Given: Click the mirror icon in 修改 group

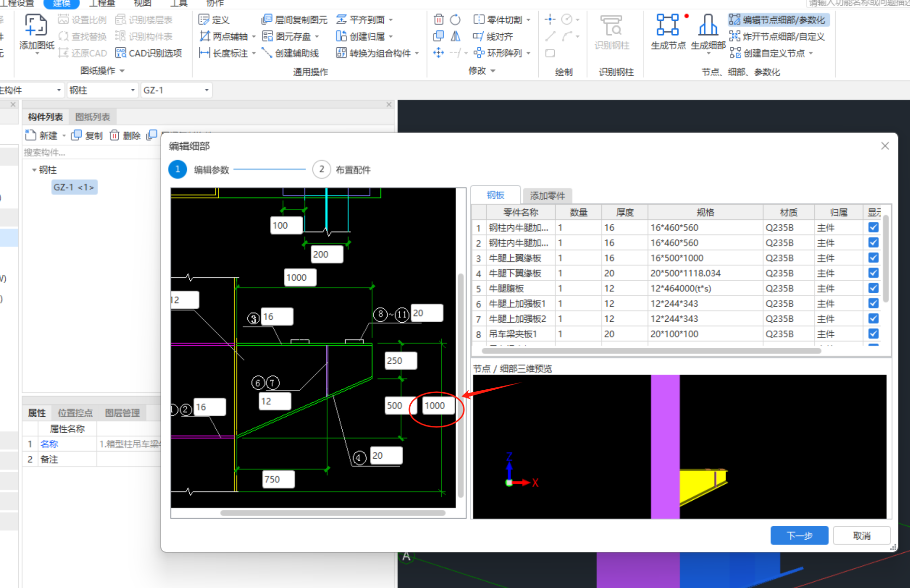Looking at the screenshot, I should coord(455,36).
